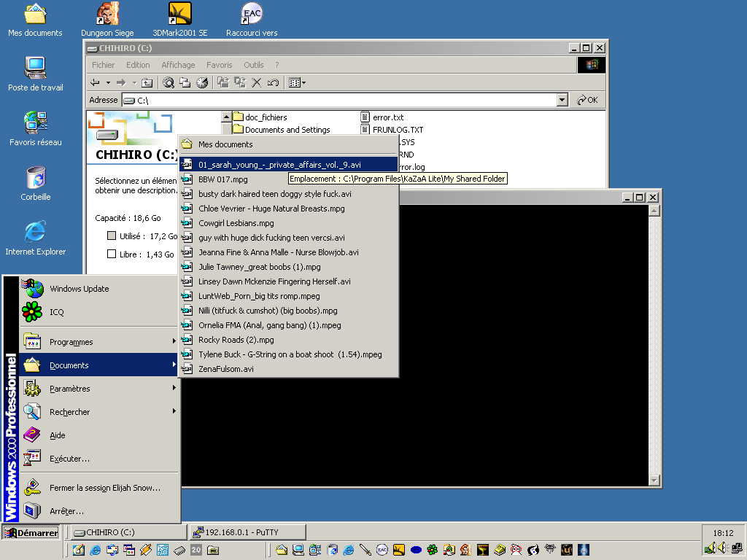747x560 pixels.
Task: Go back using the Explorer back arrow
Action: coord(96,83)
